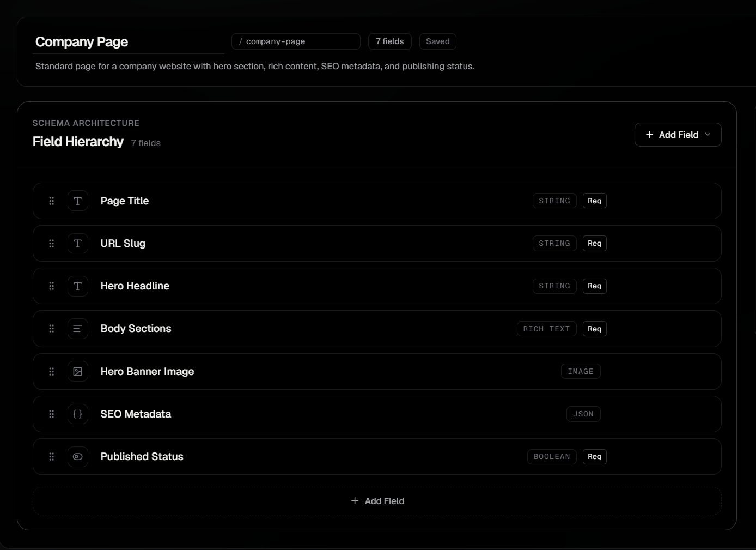This screenshot has width=756, height=550.
Task: Select the Body Sections field name
Action: pyautogui.click(x=136, y=329)
